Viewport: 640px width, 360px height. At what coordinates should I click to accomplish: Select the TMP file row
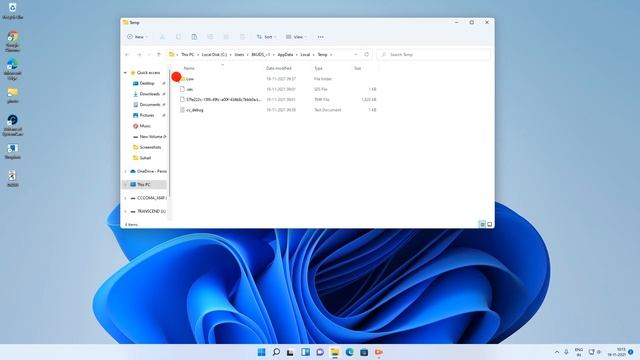(278, 100)
